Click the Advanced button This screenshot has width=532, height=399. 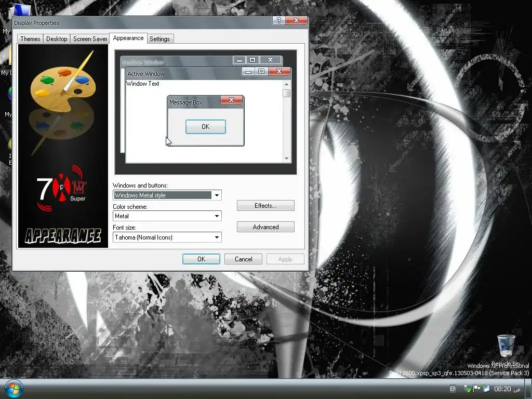265,227
